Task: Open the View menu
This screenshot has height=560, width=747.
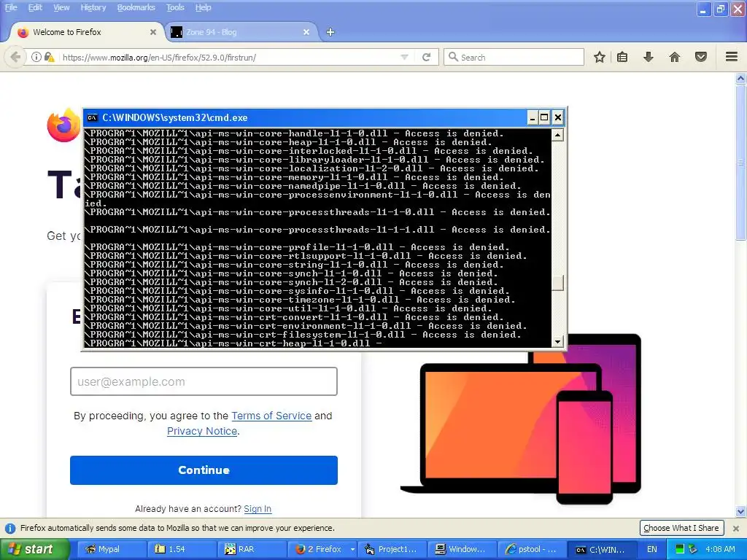Action: point(61,7)
